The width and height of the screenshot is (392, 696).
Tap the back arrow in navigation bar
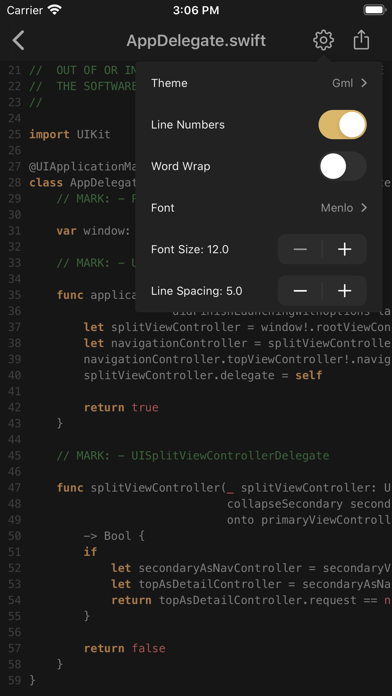[19, 40]
